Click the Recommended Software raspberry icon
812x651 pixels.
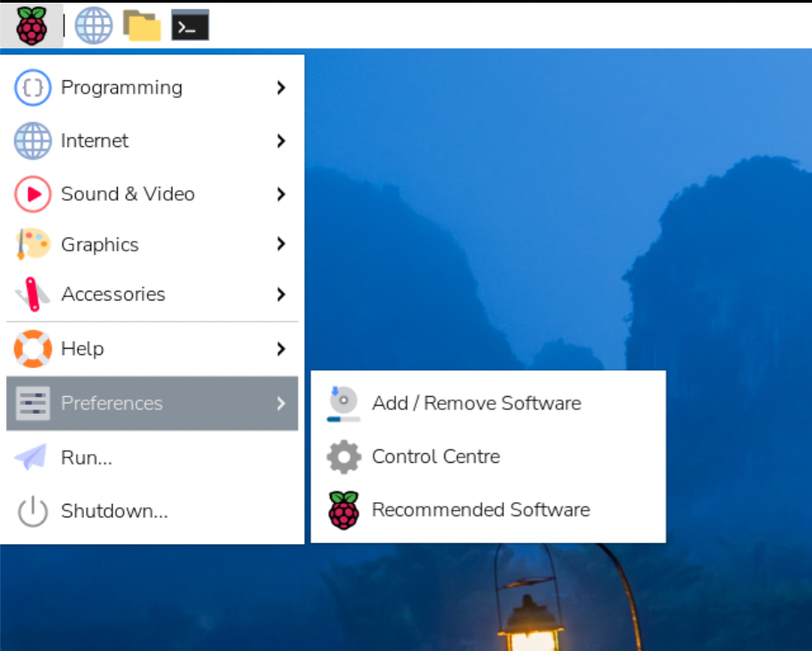coord(344,510)
